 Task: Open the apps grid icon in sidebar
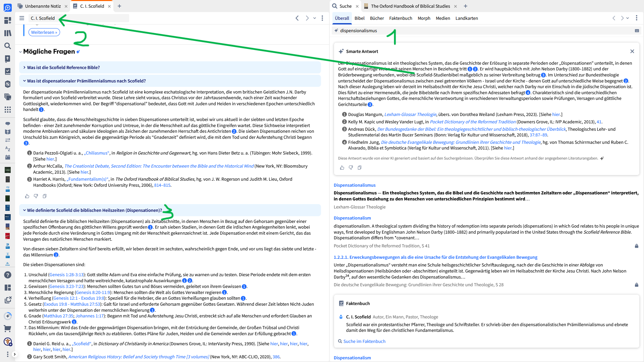coord(7,110)
